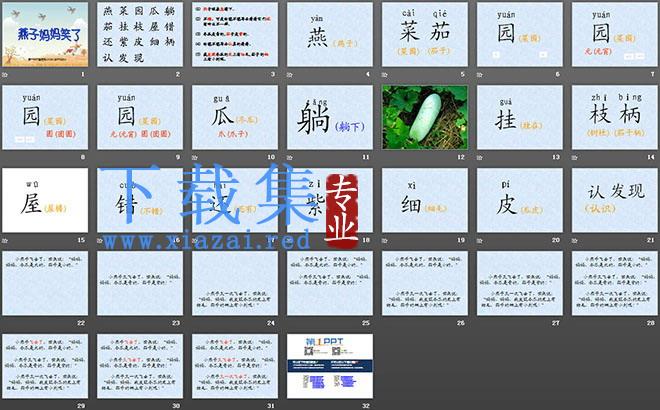The image size is (660, 410).
Task: Select slide 31 thumbnail
Action: click(x=235, y=366)
